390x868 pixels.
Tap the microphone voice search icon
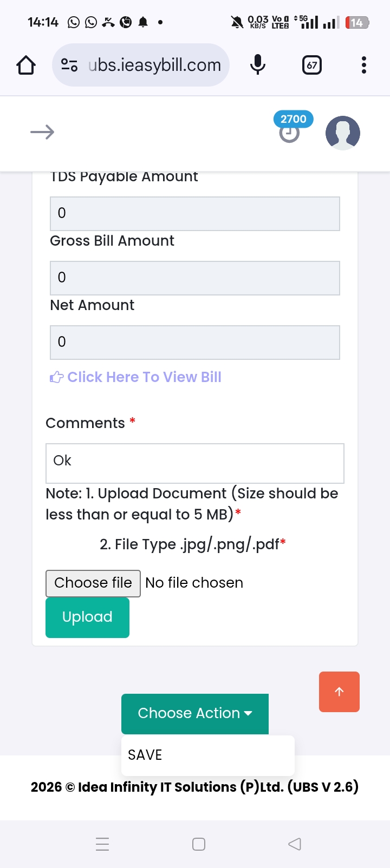[258, 65]
